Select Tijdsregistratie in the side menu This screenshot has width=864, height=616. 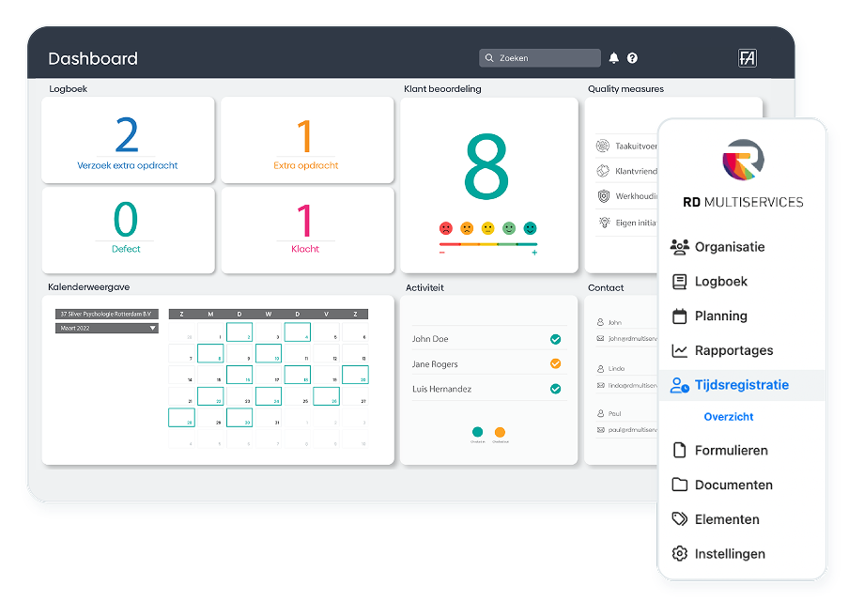coord(742,385)
